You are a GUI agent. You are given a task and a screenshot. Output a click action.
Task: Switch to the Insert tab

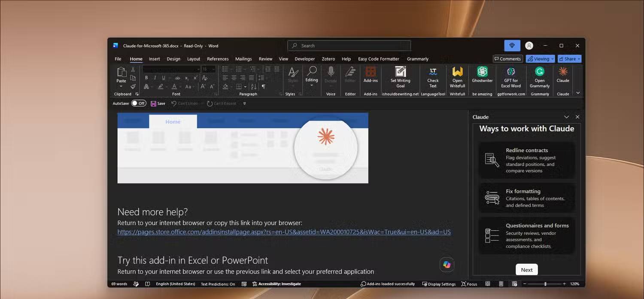click(155, 59)
